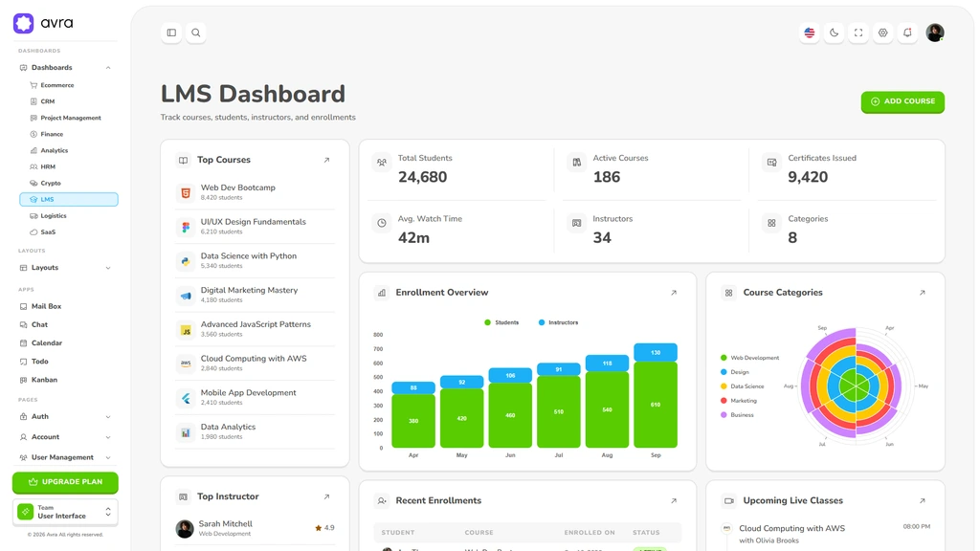The height and width of the screenshot is (551, 980).
Task: Click the UI/UX Design Figma icon
Action: 186,227
